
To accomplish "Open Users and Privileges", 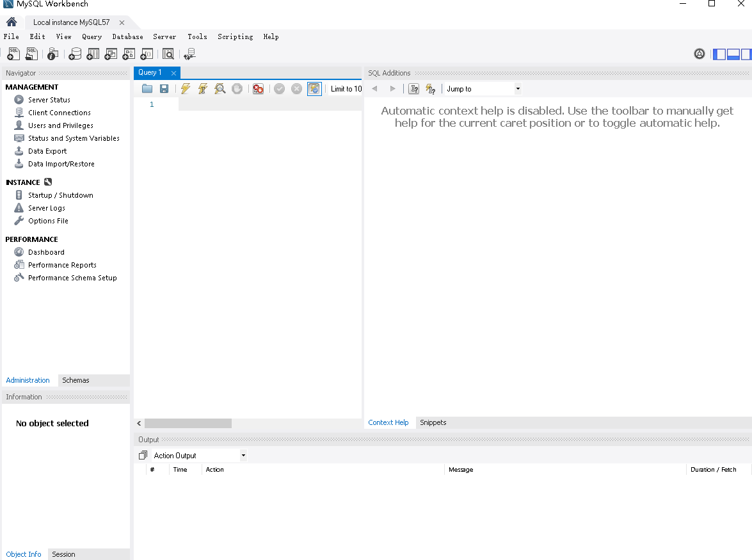I will click(x=60, y=125).
